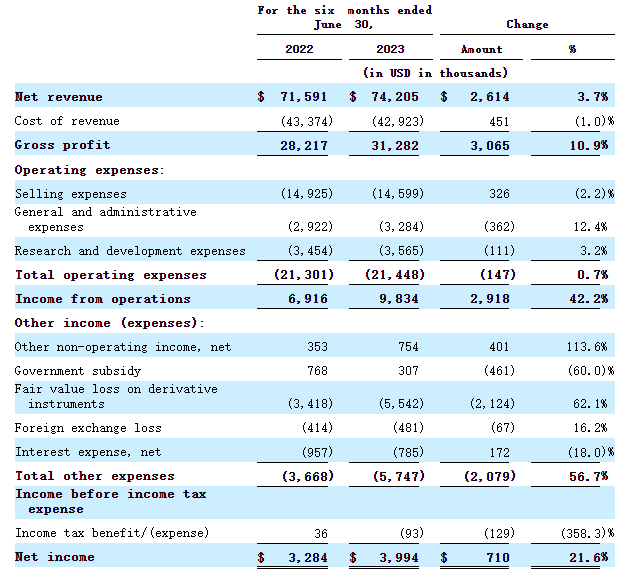This screenshot has width=634, height=577.
Task: Click the Net revenue row label
Action: 58,97
